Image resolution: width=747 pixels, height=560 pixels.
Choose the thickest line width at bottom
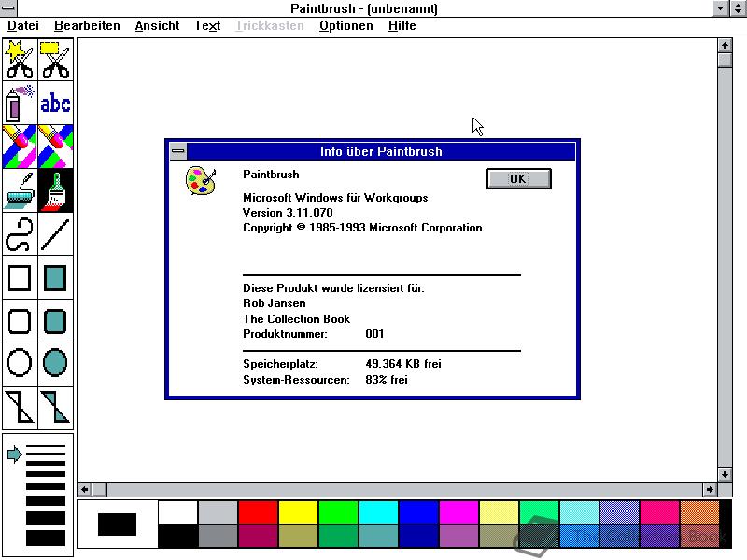(x=46, y=538)
